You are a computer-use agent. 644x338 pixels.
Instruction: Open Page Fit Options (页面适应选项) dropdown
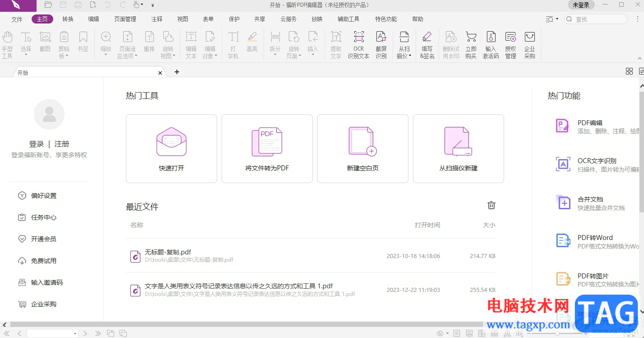pos(136,56)
